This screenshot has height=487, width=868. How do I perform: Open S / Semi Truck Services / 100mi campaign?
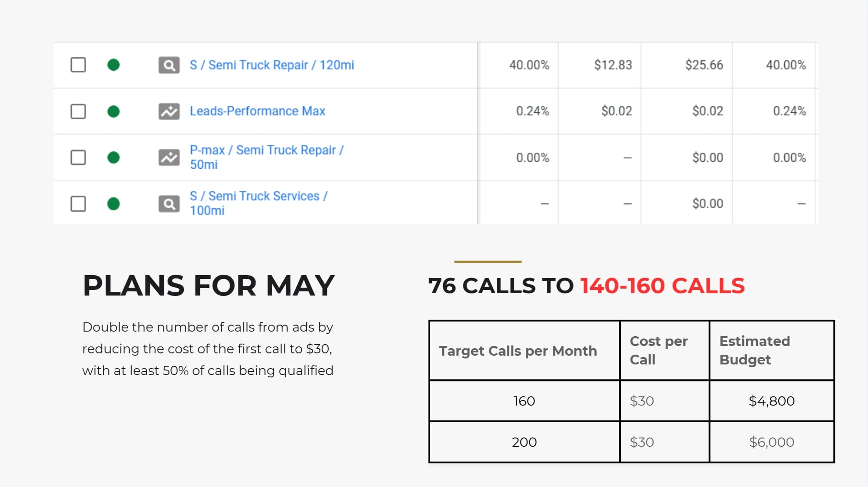[258, 203]
